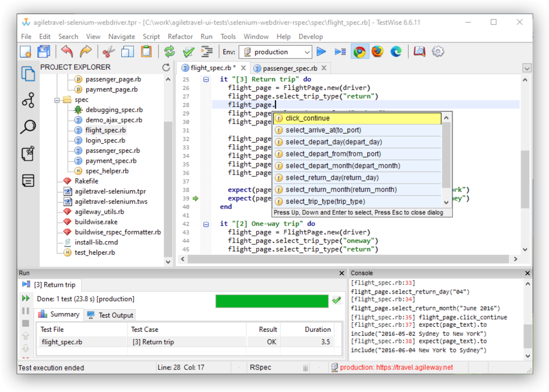Fold the "[3] Return trip" code block
Viewport: 549px width, 392px height.
(x=206, y=80)
